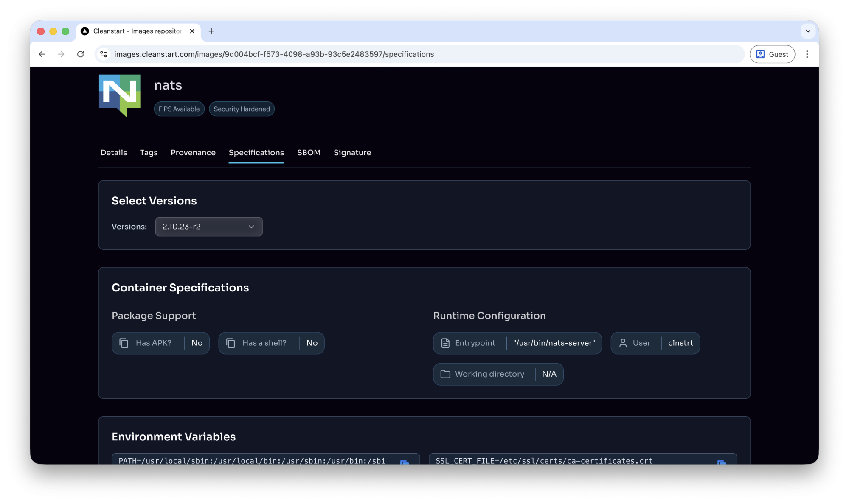This screenshot has width=849, height=504.
Task: Click the Runtime Configuration subheading
Action: 489,316
